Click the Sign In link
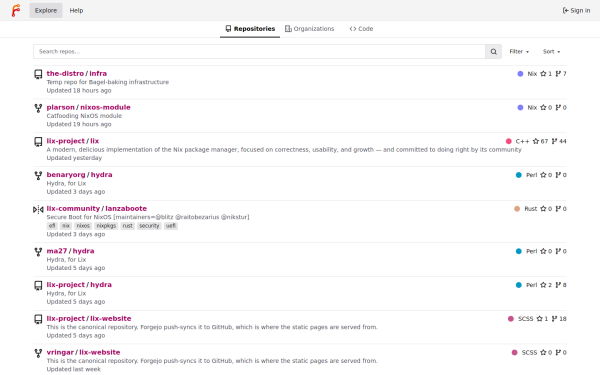 (576, 10)
